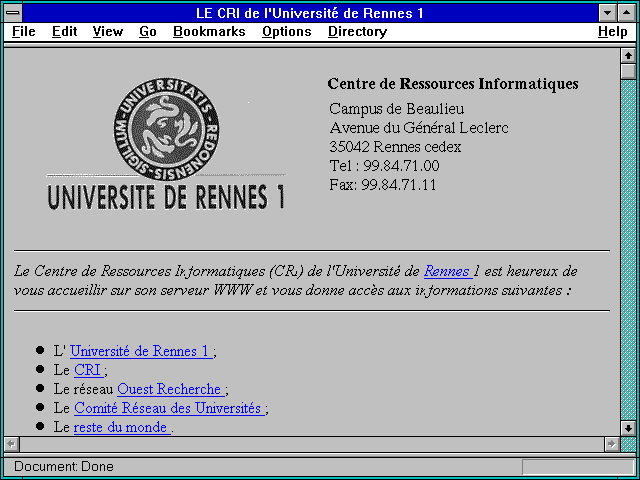Click the 'Centre de Ressources Informatiques' heading
Image resolution: width=640 pixels, height=480 pixels.
click(x=453, y=84)
